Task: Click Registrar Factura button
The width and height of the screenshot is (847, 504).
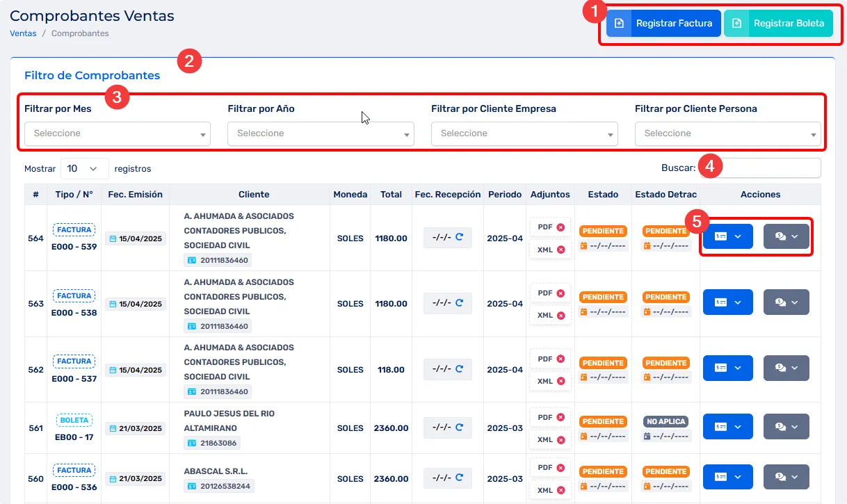Action: click(x=663, y=24)
